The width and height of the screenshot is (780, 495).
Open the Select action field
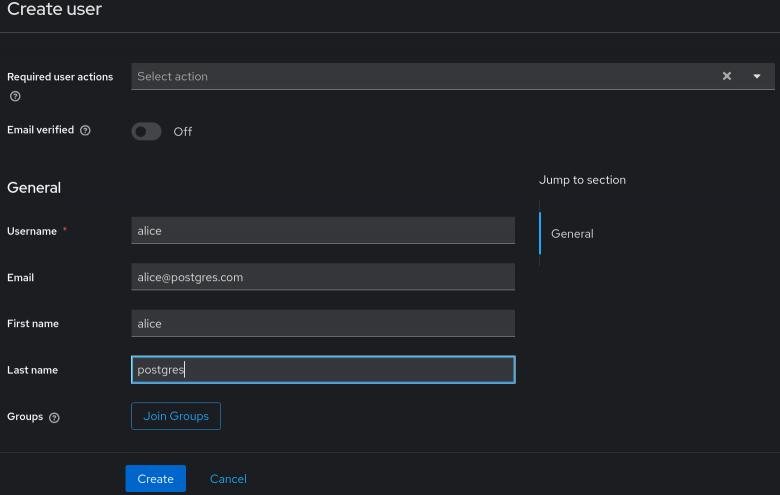tap(423, 76)
